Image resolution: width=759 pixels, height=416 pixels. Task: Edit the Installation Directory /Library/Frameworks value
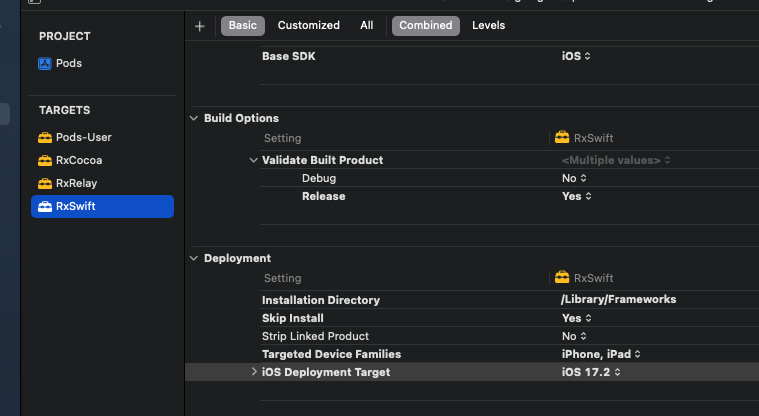618,300
